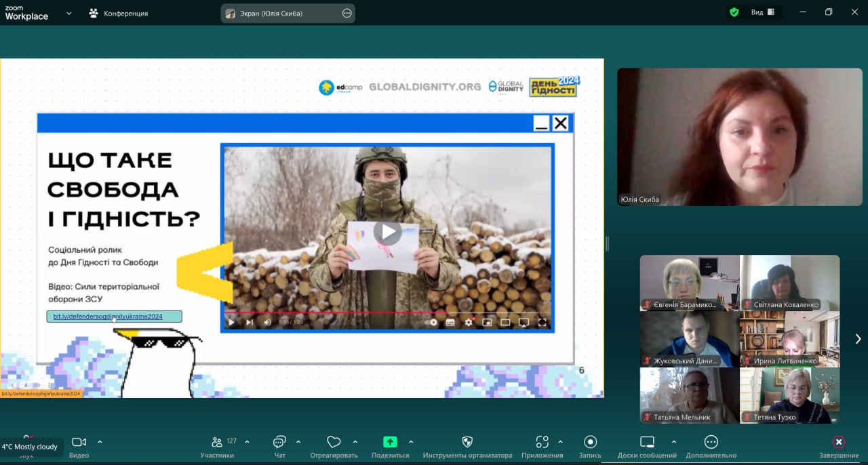Select the Экран (Юлія Скиба) tab
Viewport: 868px width, 465px height.
[x=288, y=13]
